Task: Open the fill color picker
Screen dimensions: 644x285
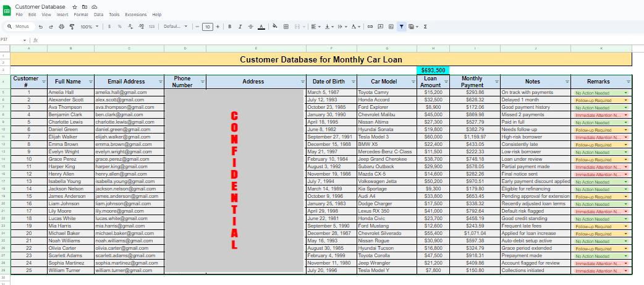Action: pos(275,27)
